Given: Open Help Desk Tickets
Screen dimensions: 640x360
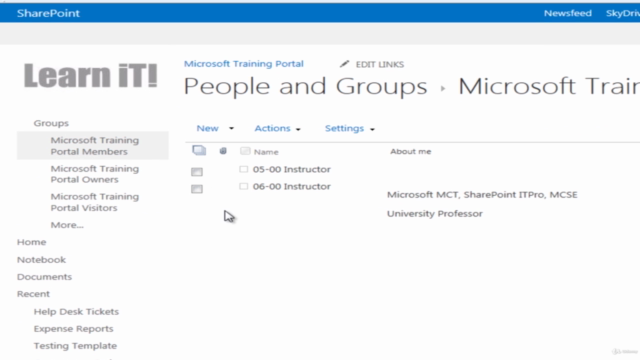Looking at the screenshot, I should point(76,311).
